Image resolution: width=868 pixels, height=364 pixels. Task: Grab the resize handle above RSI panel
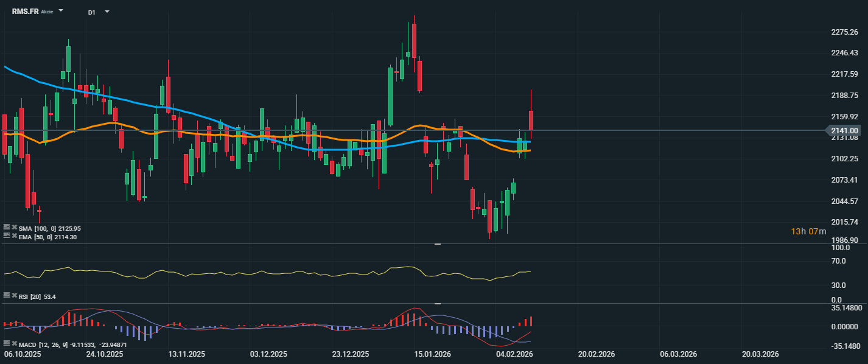pyautogui.click(x=437, y=244)
